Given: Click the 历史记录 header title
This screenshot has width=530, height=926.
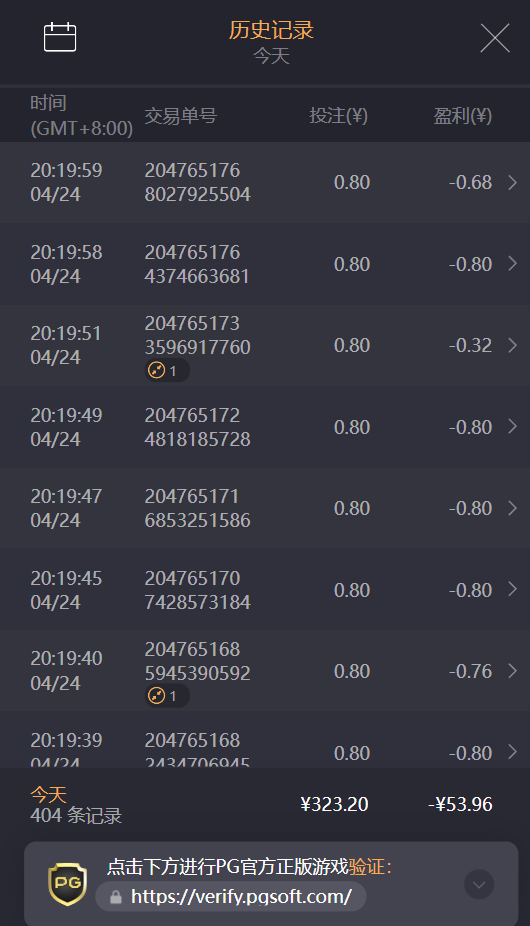Looking at the screenshot, I should [x=271, y=30].
